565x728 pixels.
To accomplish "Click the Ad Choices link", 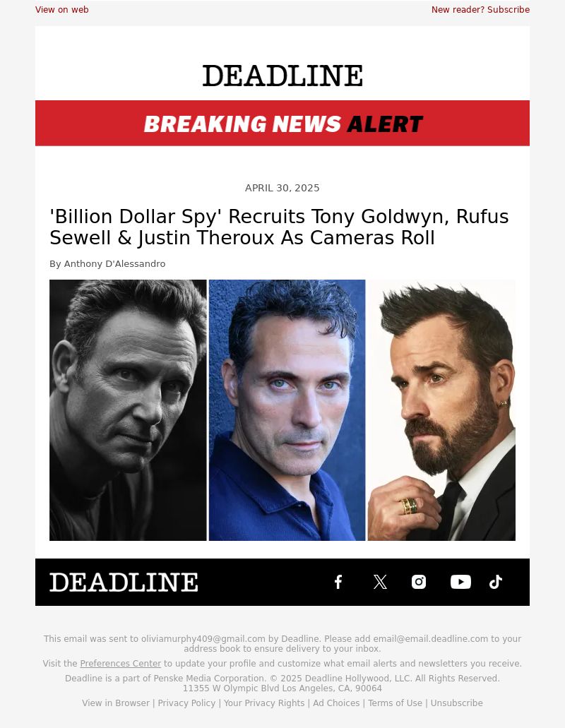I will [x=336, y=703].
